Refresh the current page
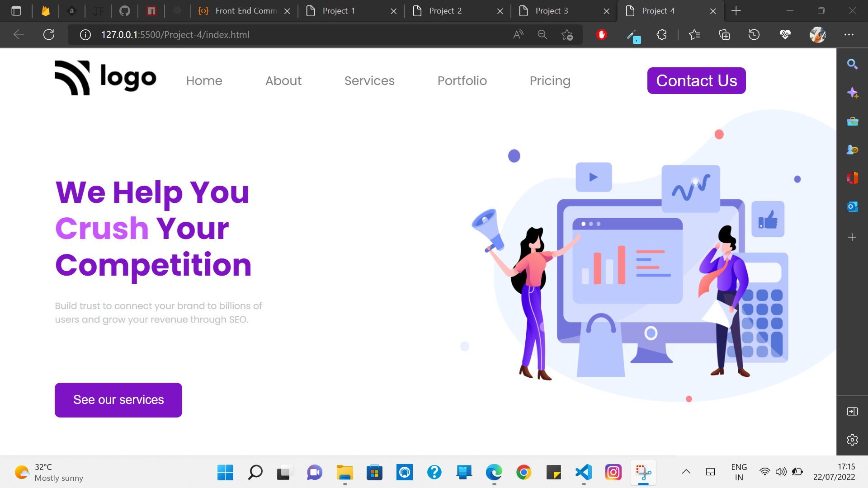This screenshot has width=868, height=488. [x=49, y=34]
